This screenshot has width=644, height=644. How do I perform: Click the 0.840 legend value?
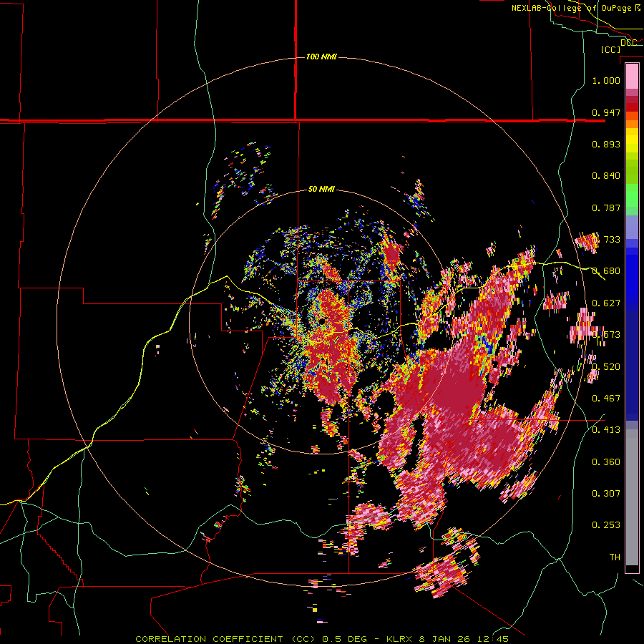click(606, 176)
